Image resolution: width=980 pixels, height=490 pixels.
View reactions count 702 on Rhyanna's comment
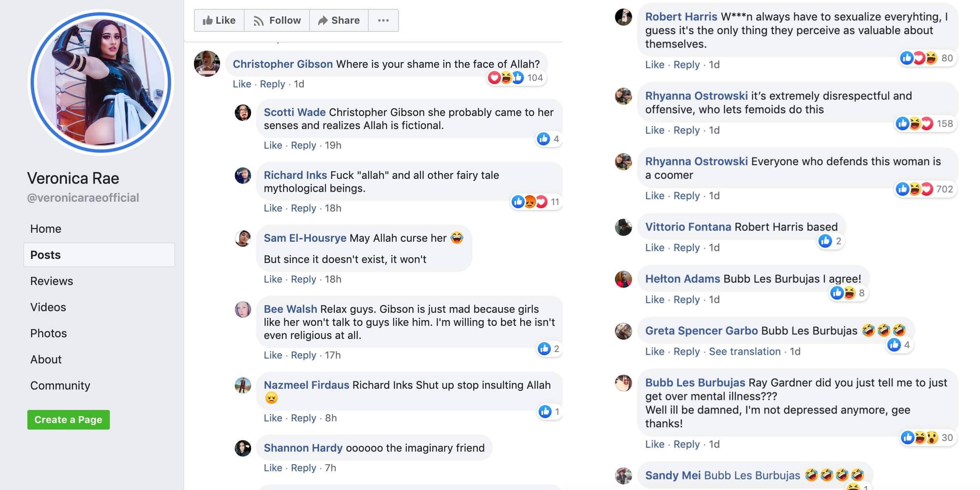point(925,189)
